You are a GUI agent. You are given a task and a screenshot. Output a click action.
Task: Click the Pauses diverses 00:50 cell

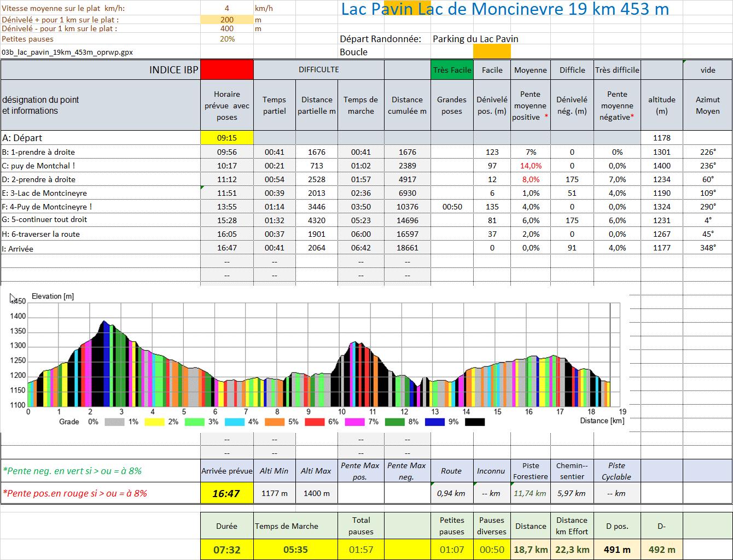pos(492,550)
